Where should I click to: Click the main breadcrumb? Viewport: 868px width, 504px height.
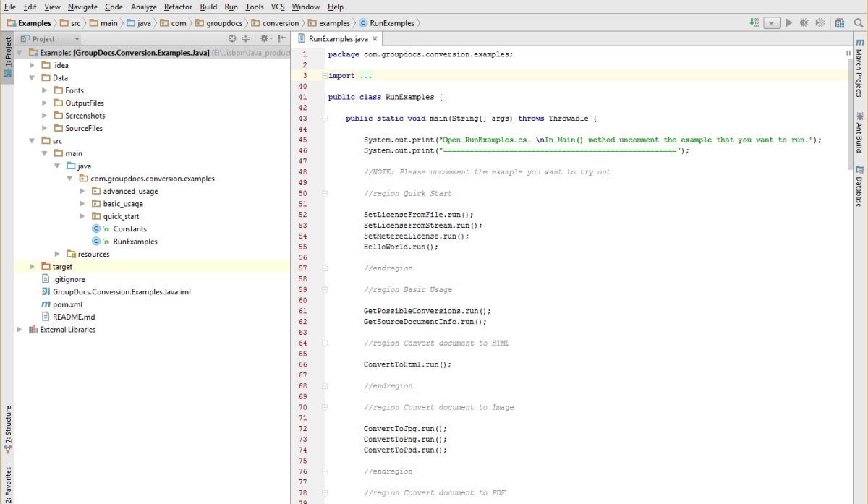(103, 23)
